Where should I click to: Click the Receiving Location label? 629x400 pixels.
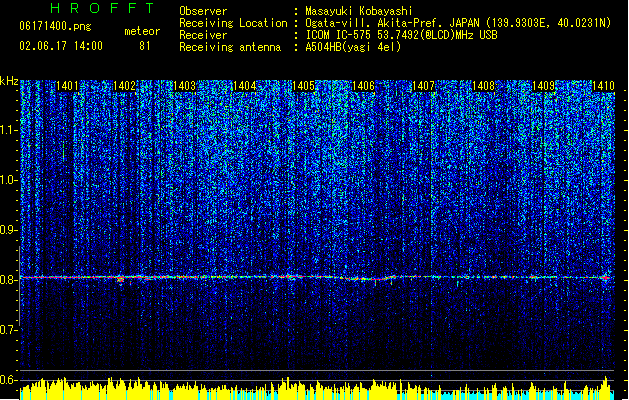point(233,23)
